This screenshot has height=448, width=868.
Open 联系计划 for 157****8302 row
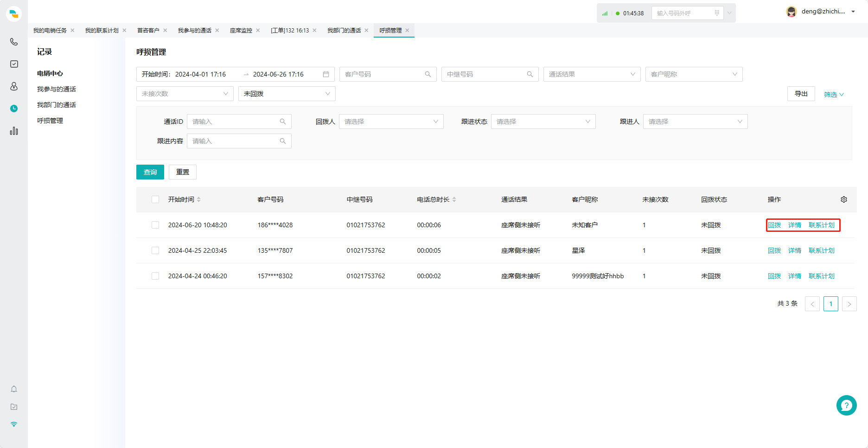pos(822,276)
